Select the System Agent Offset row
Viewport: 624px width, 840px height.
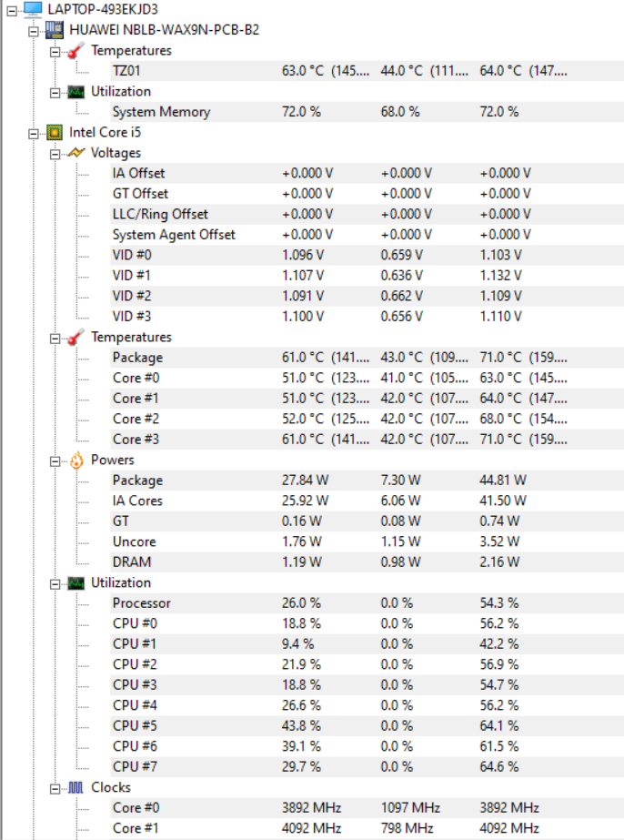click(x=367, y=235)
